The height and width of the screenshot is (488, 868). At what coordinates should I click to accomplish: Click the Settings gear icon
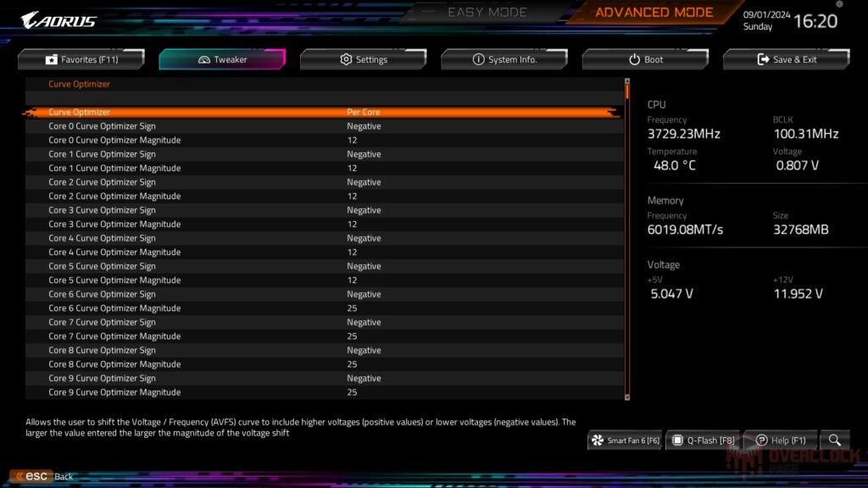[x=345, y=59]
